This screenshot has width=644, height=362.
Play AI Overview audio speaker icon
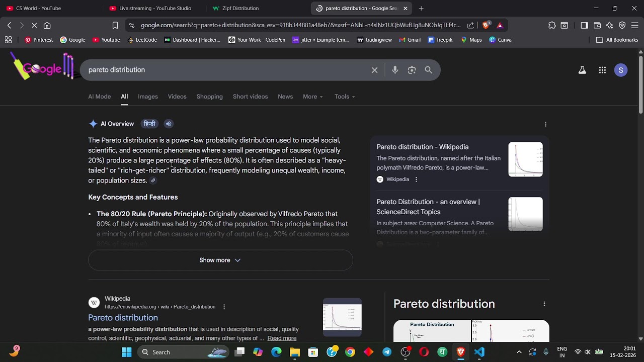click(x=169, y=124)
